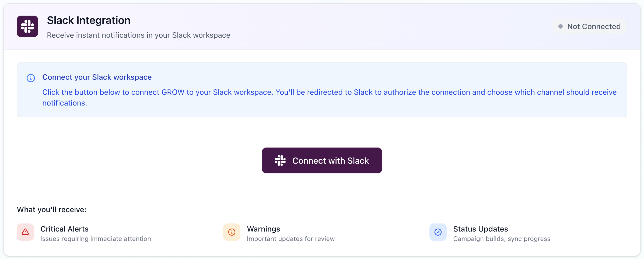Click the Slack glyph inside the connect button

point(280,160)
